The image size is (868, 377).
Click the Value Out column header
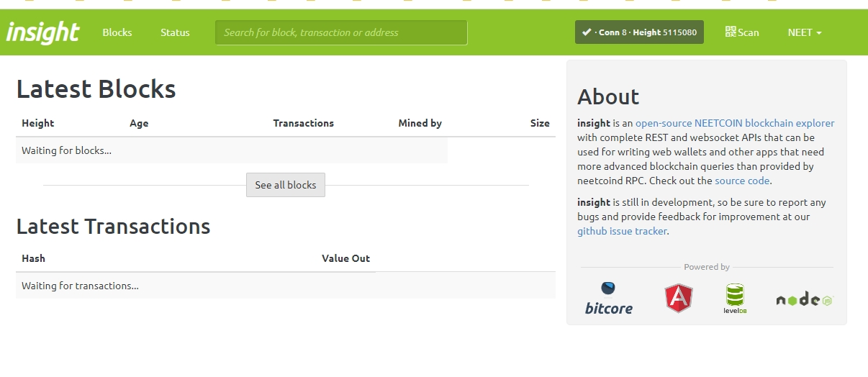pyautogui.click(x=345, y=258)
